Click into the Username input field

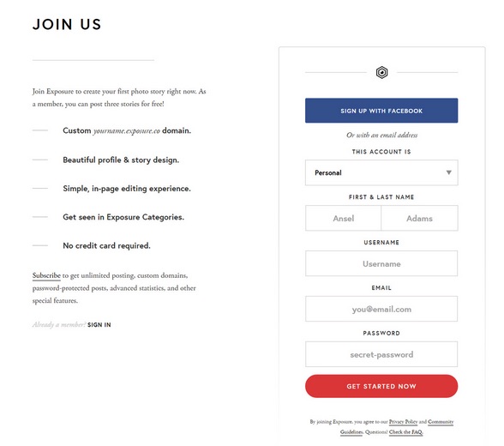click(381, 263)
